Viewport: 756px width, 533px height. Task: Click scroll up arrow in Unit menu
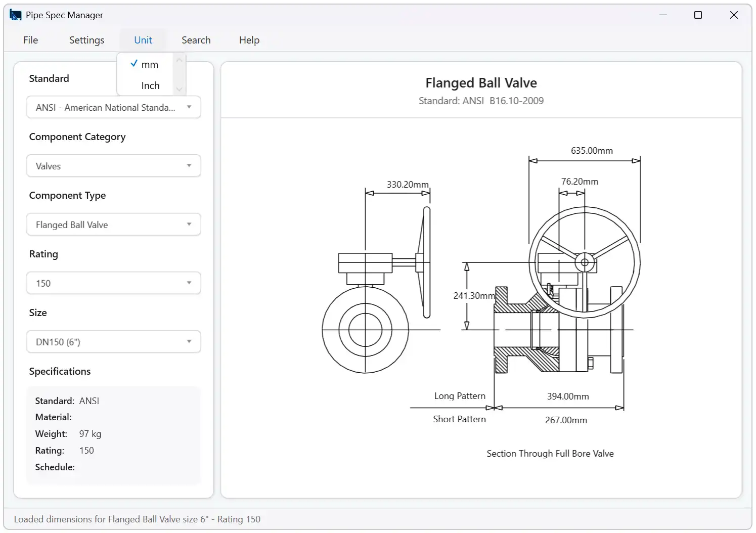(179, 60)
